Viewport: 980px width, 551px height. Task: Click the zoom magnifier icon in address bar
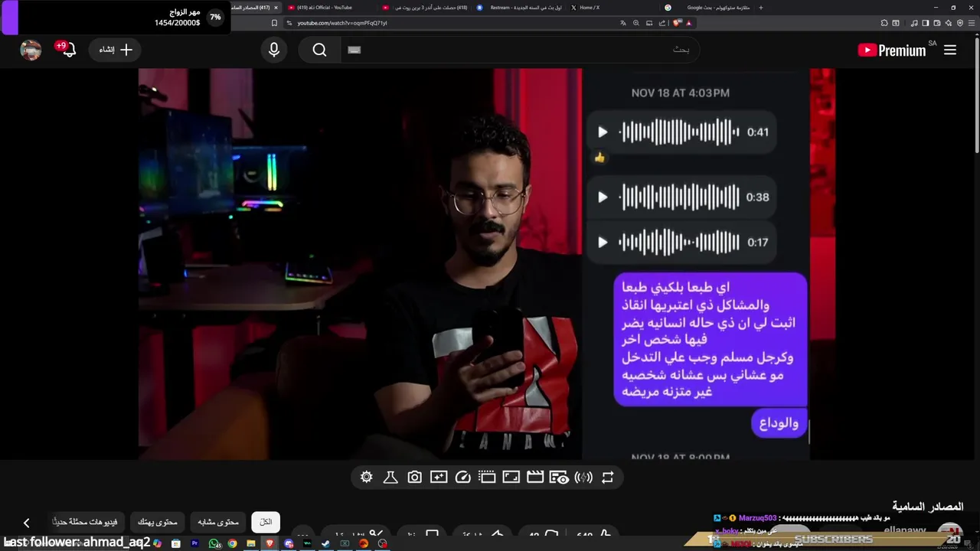point(636,23)
